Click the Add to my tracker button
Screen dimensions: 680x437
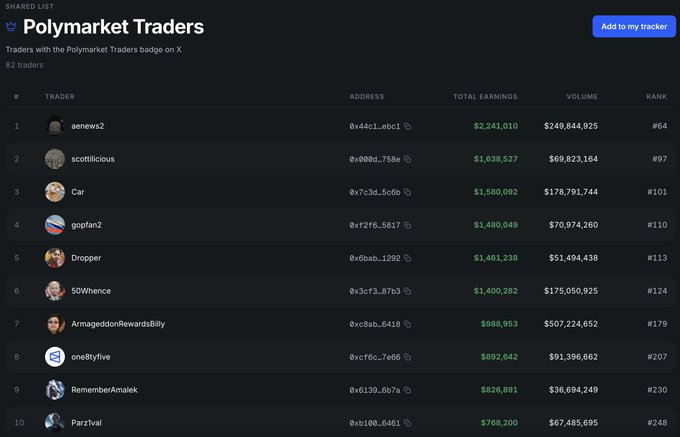click(x=634, y=26)
